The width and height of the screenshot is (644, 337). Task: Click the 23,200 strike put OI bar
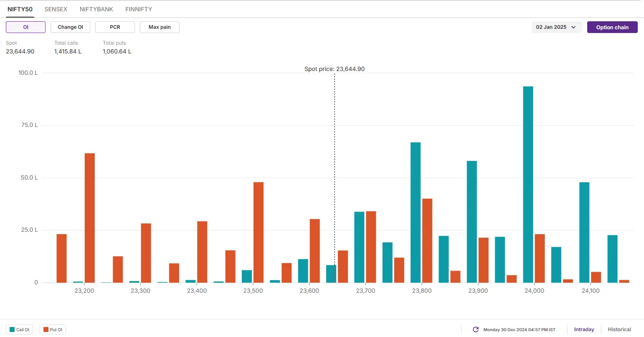(x=90, y=218)
